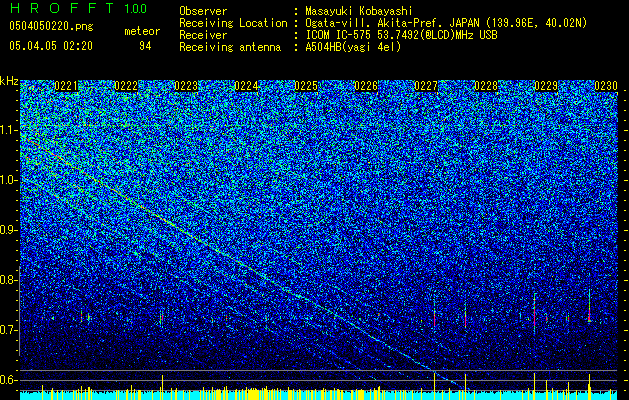Click the 0225 time marker
This screenshot has height=400, width=629.
pos(306,86)
